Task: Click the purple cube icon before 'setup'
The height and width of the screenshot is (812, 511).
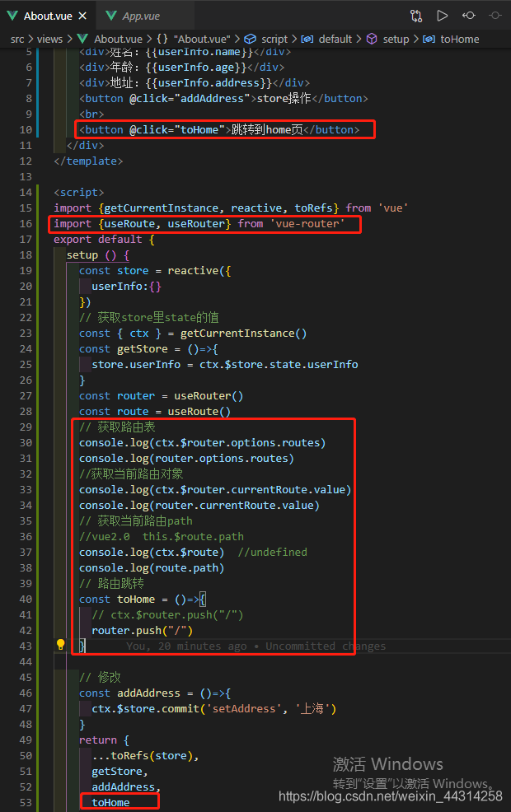Action: tap(372, 39)
